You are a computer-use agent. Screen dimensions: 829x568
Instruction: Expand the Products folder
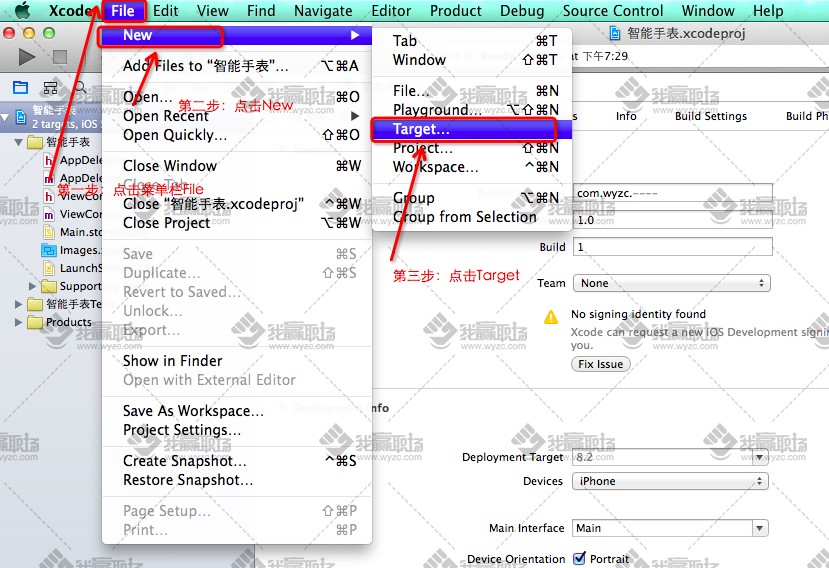pyautogui.click(x=19, y=322)
